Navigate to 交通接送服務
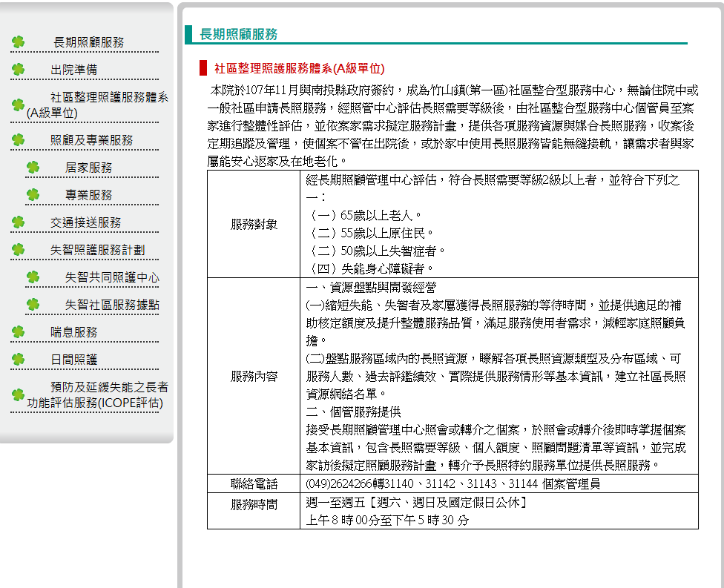Viewport: 724px width, 588px height. [x=85, y=222]
